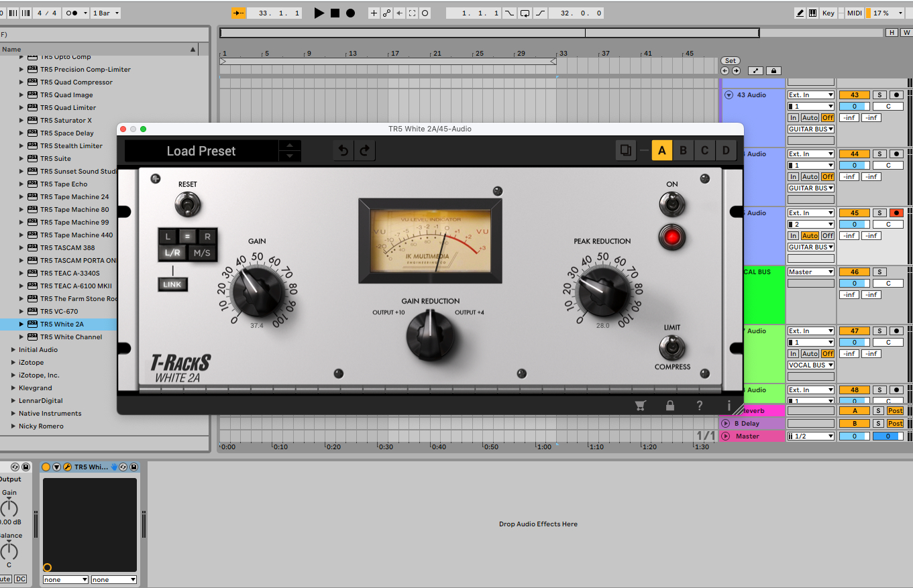
Task: Click the plugin lock icon
Action: point(669,405)
